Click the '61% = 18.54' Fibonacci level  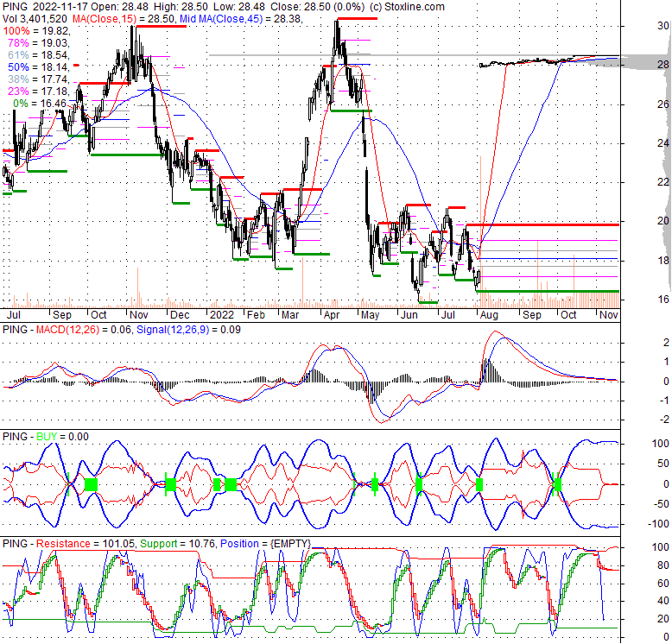point(38,55)
